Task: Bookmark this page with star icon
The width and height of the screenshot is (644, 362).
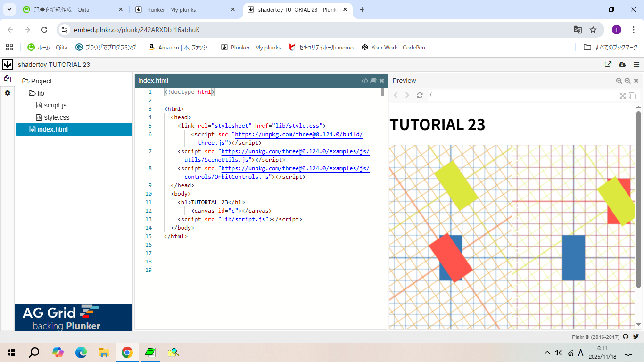Action: pos(593,30)
